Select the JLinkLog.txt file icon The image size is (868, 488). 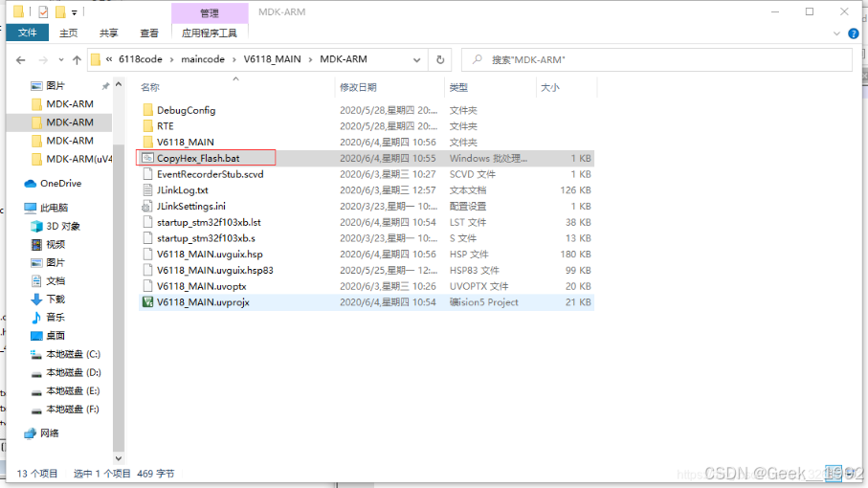tap(147, 190)
